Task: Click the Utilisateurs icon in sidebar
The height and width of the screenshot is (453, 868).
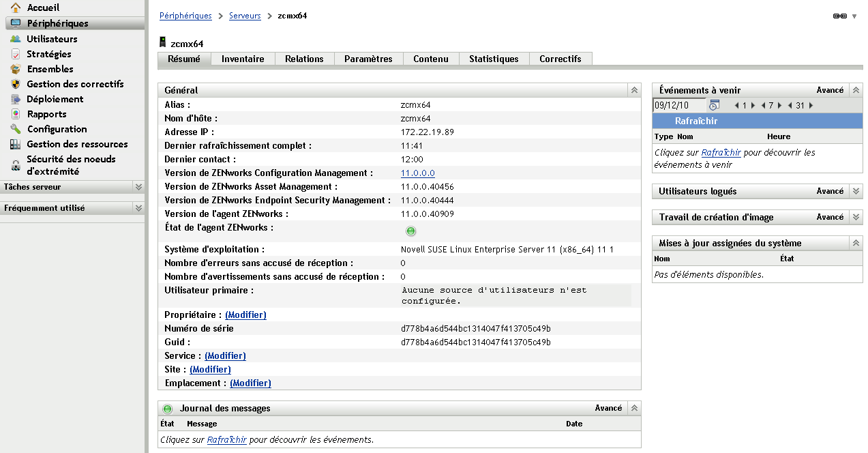Action: coord(15,39)
